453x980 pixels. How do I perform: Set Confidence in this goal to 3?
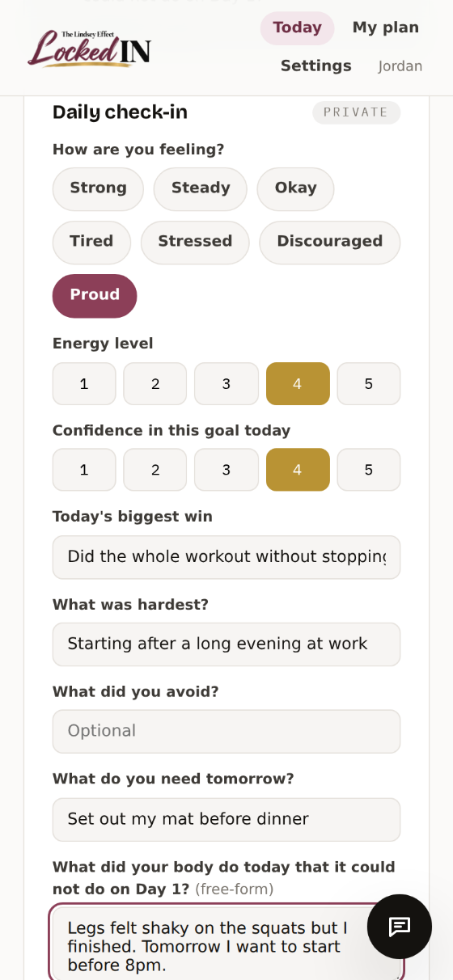click(226, 470)
